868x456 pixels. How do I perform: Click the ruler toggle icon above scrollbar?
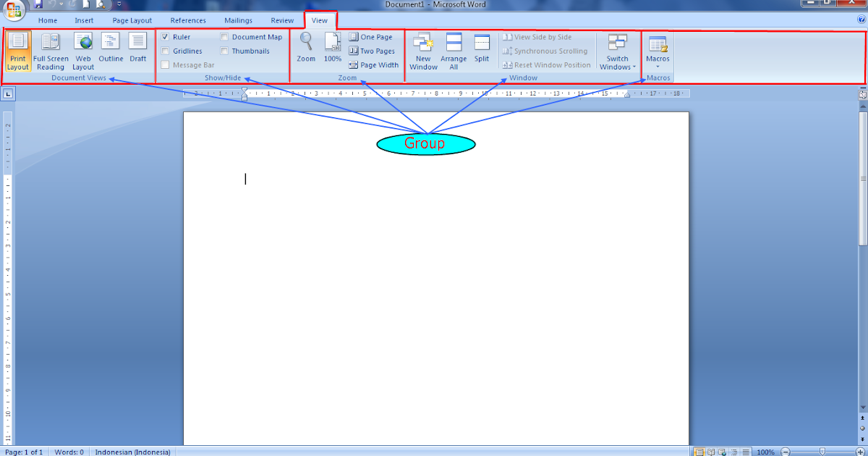tap(862, 94)
